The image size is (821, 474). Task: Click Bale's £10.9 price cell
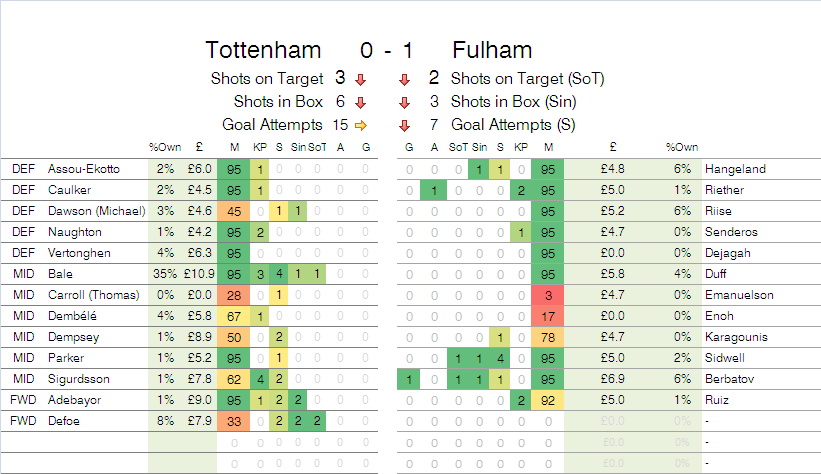[199, 274]
